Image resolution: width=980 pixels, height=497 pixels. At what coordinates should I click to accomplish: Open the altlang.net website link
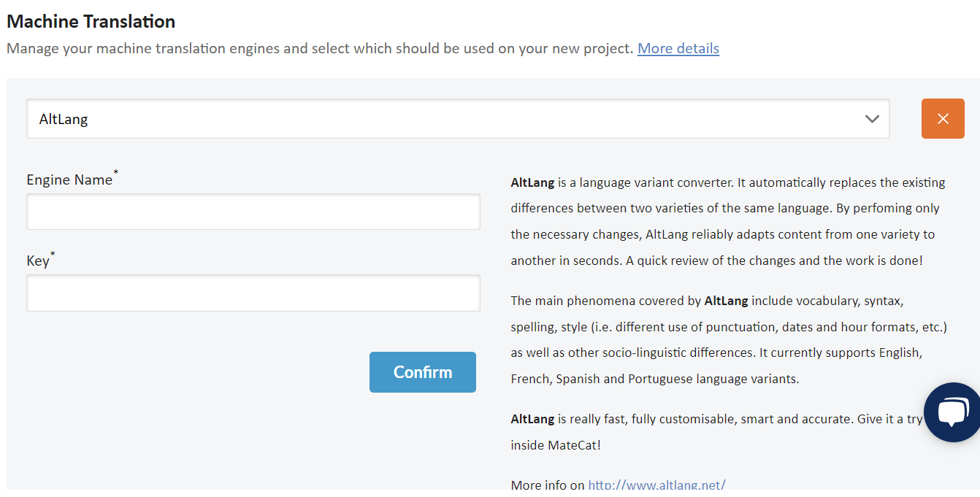coord(656,485)
